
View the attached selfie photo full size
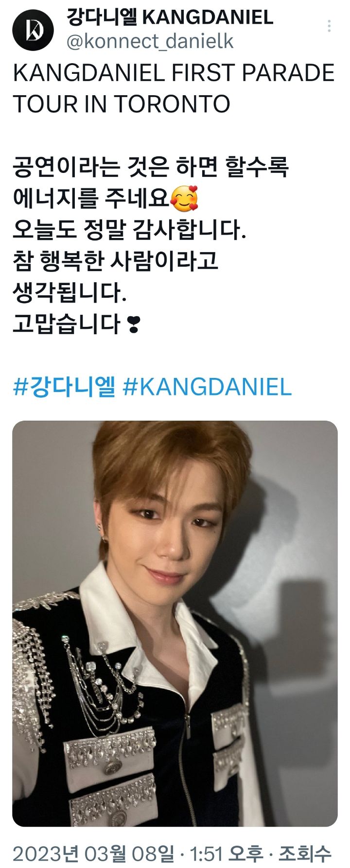pyautogui.click(x=175, y=623)
